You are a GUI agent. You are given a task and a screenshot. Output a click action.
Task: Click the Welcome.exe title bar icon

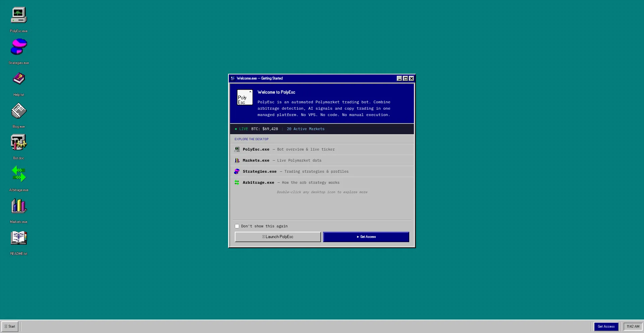[233, 78]
